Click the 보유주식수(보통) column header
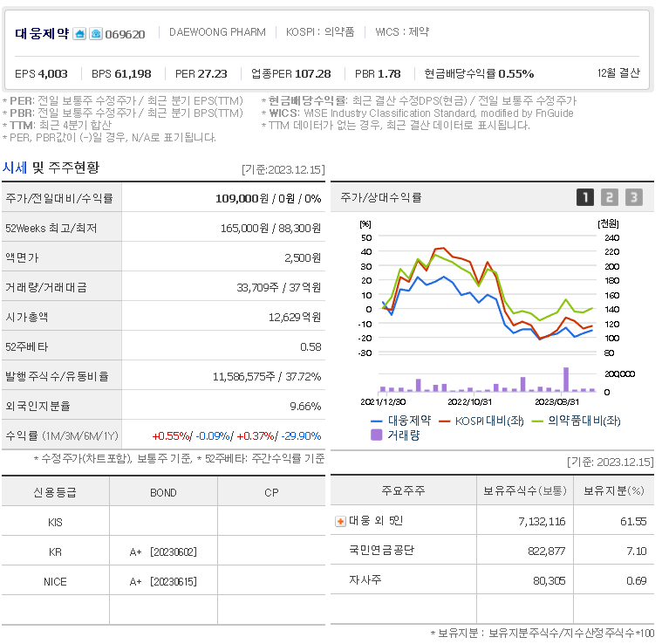This screenshot has width=662, height=644. (x=525, y=490)
